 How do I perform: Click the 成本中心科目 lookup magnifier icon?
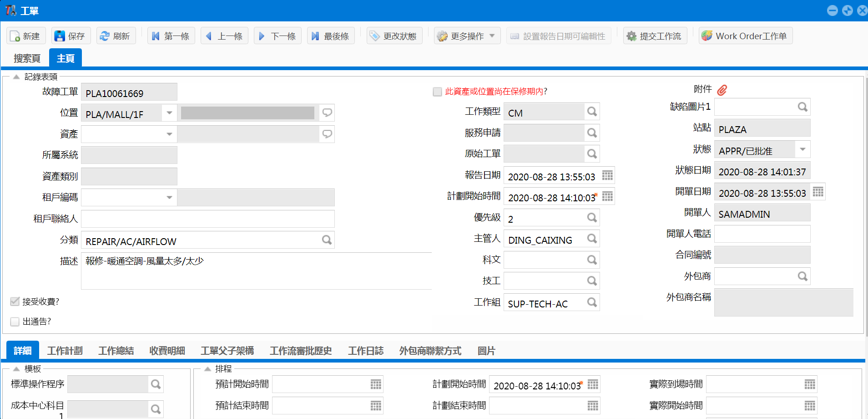[x=156, y=409]
